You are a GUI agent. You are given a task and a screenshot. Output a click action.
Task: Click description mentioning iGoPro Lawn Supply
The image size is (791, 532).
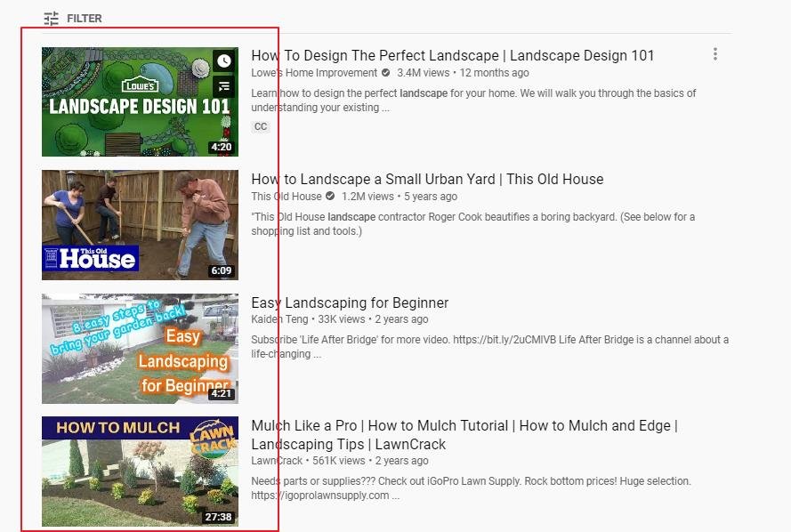(x=472, y=488)
